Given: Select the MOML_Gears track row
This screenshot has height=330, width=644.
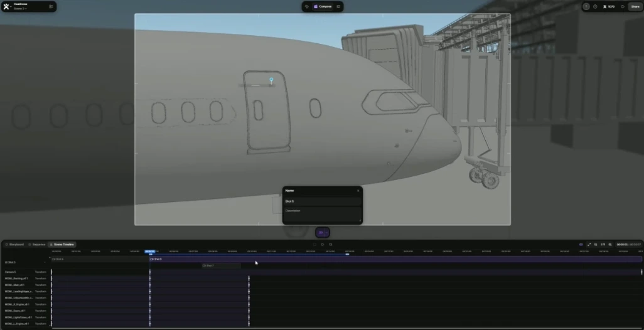Looking at the screenshot, I should 26,311.
